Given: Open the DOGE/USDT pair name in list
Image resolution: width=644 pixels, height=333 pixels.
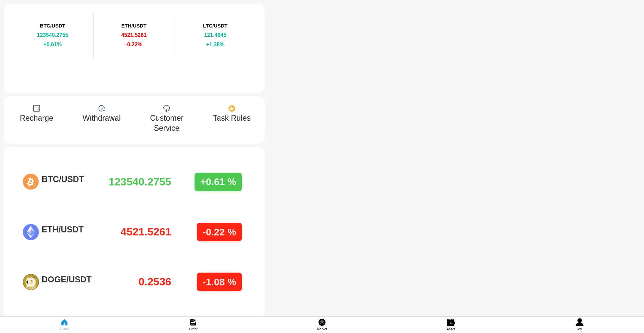Looking at the screenshot, I should click(x=66, y=279).
